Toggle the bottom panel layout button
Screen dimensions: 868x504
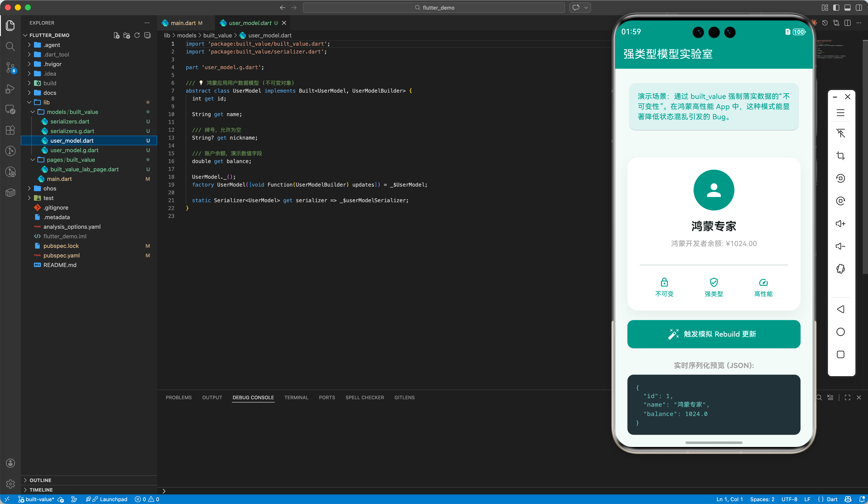[x=848, y=8]
